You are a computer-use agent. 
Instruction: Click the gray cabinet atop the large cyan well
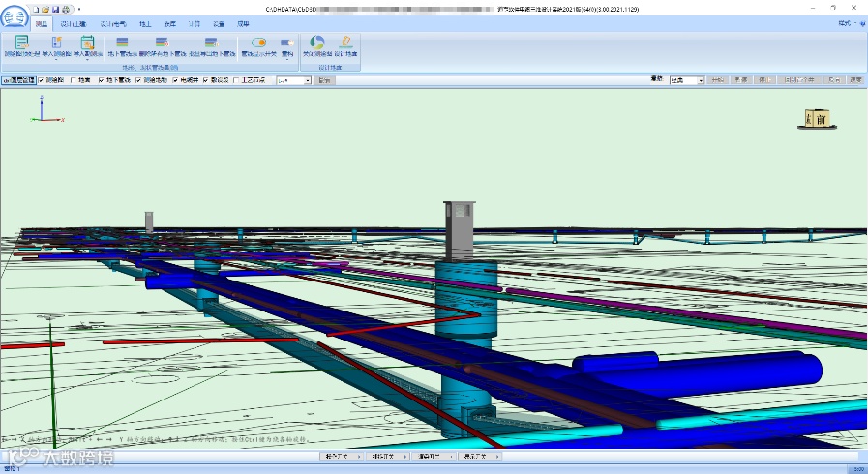tap(459, 231)
